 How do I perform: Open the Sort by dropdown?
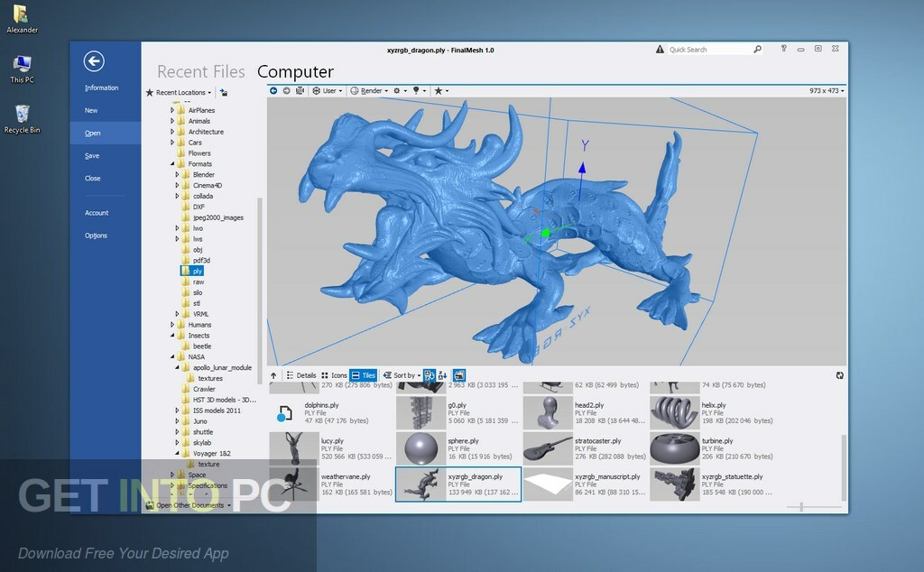(402, 375)
